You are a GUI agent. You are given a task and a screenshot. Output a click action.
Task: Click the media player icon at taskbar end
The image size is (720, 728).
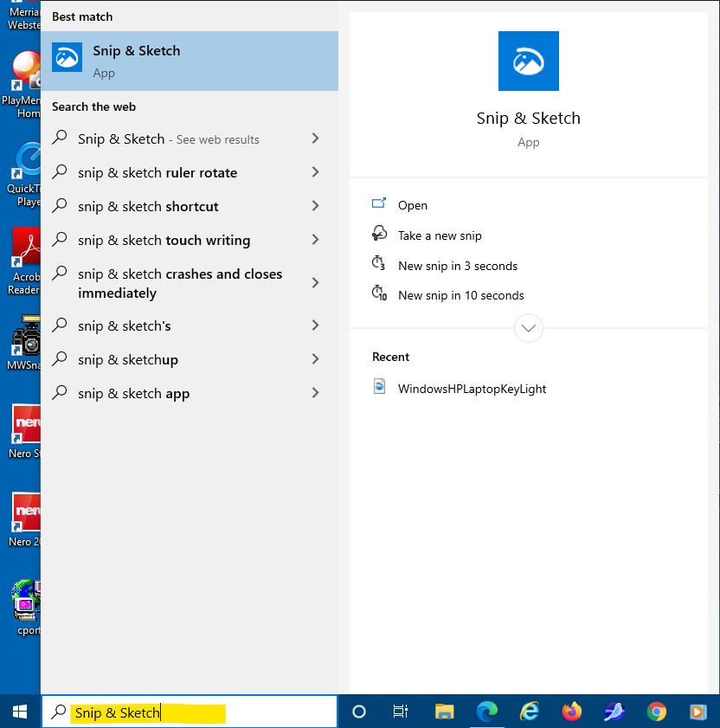pos(697,712)
